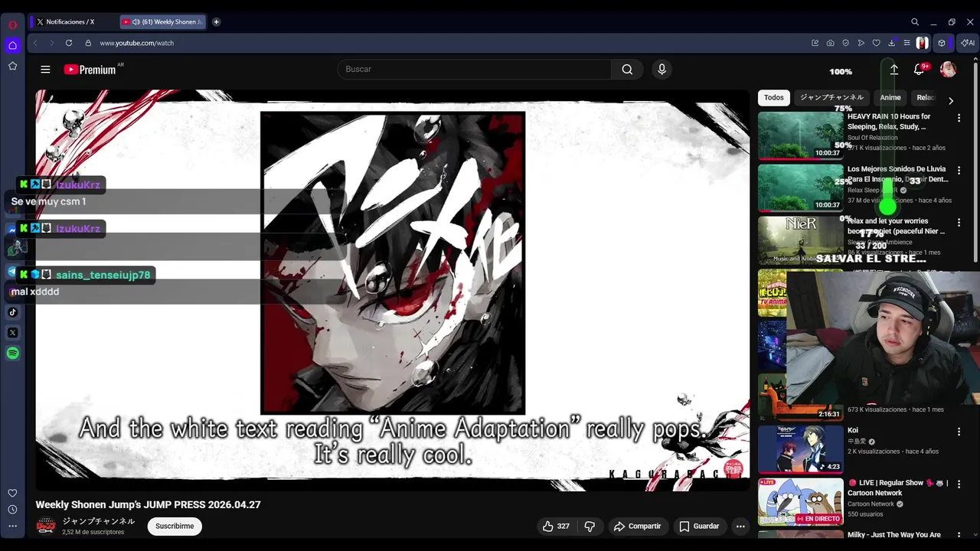This screenshot has height=551, width=980.
Task: Open the tab search magnifier
Action: (915, 22)
